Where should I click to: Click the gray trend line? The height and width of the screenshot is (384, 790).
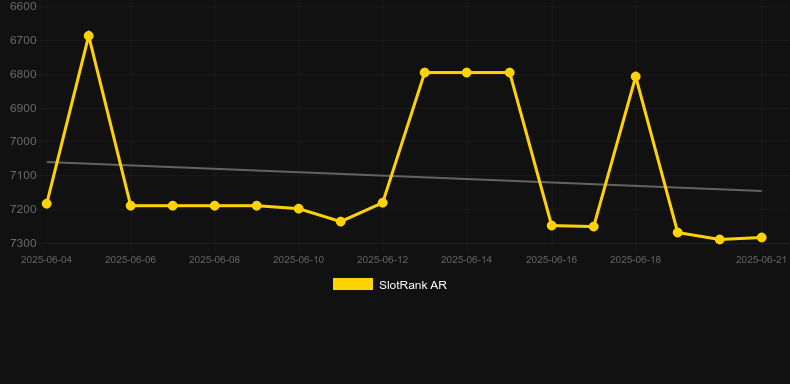(x=404, y=176)
